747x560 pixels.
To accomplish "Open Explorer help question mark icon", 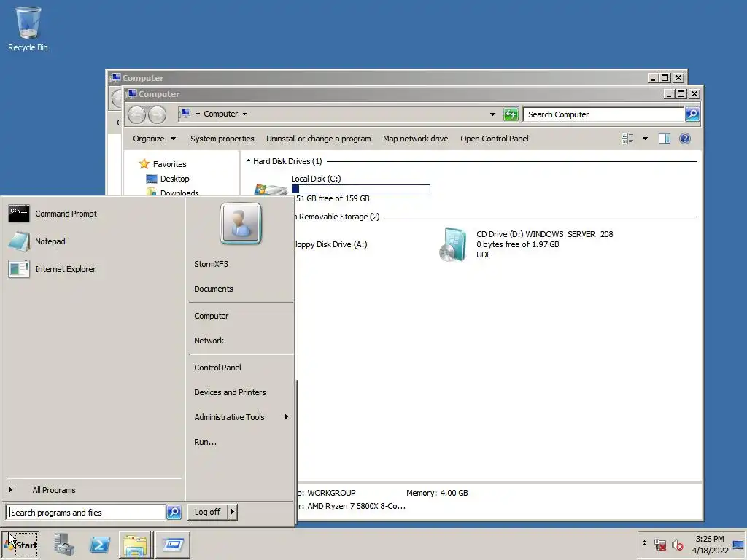I will click(x=684, y=139).
